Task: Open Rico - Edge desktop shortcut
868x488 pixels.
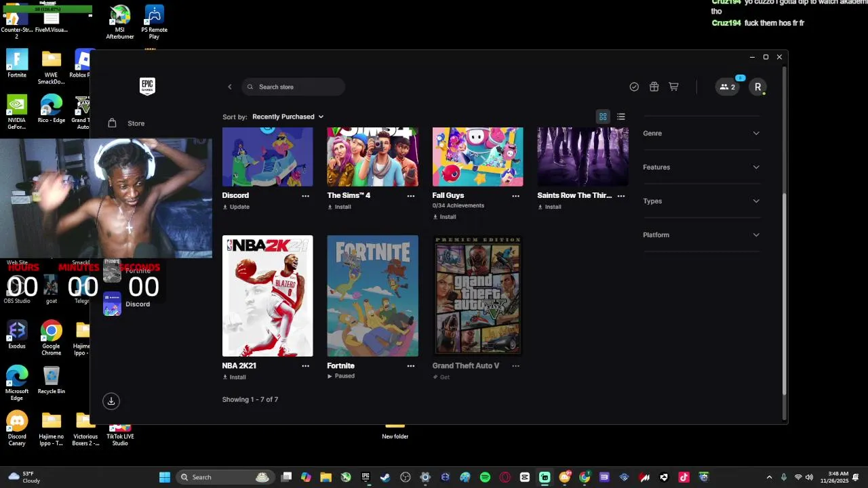Action: [x=51, y=110]
